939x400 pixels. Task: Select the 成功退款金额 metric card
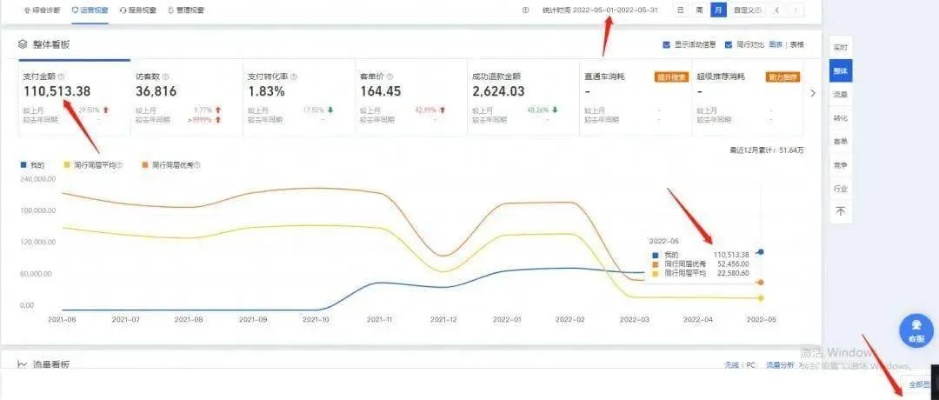(523, 98)
